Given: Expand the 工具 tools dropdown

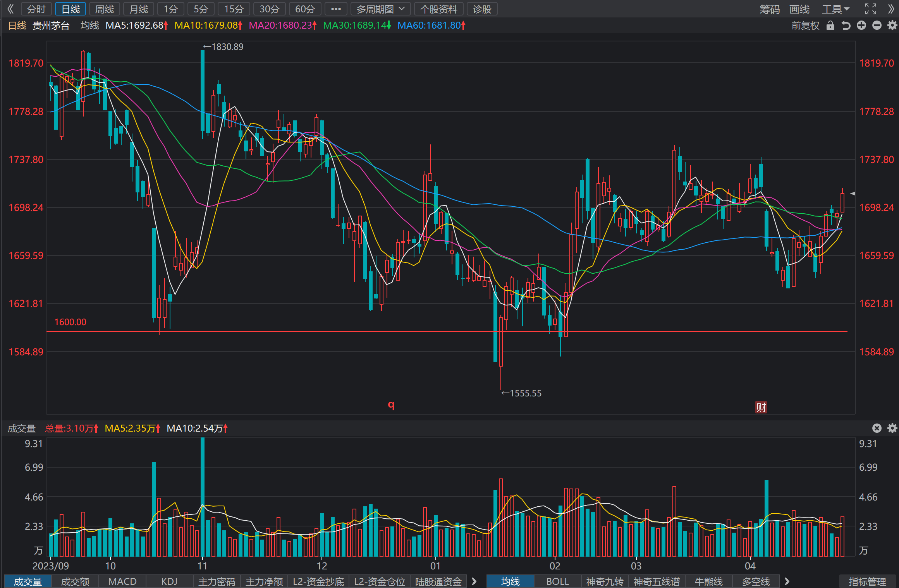Looking at the screenshot, I should (836, 9).
